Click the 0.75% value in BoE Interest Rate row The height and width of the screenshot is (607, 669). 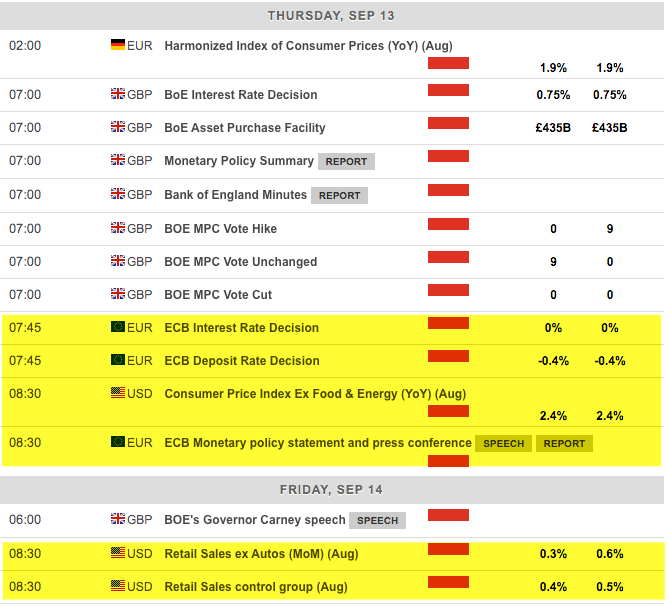[553, 95]
